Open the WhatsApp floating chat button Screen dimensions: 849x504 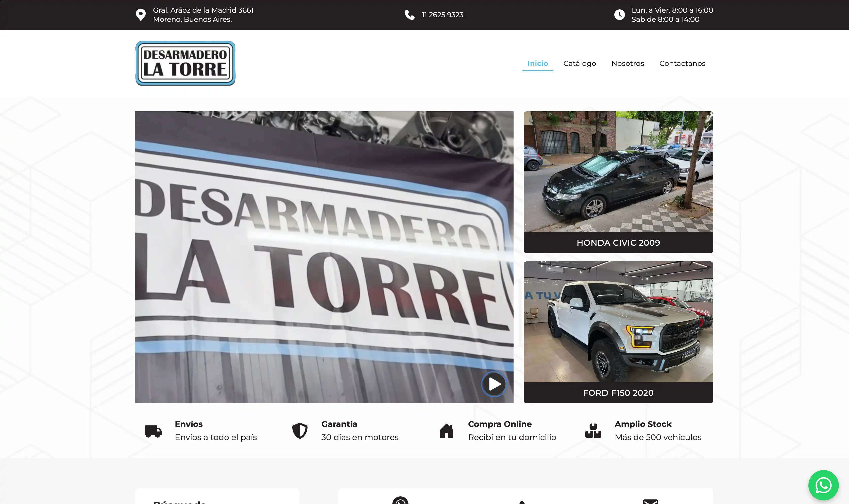[823, 485]
